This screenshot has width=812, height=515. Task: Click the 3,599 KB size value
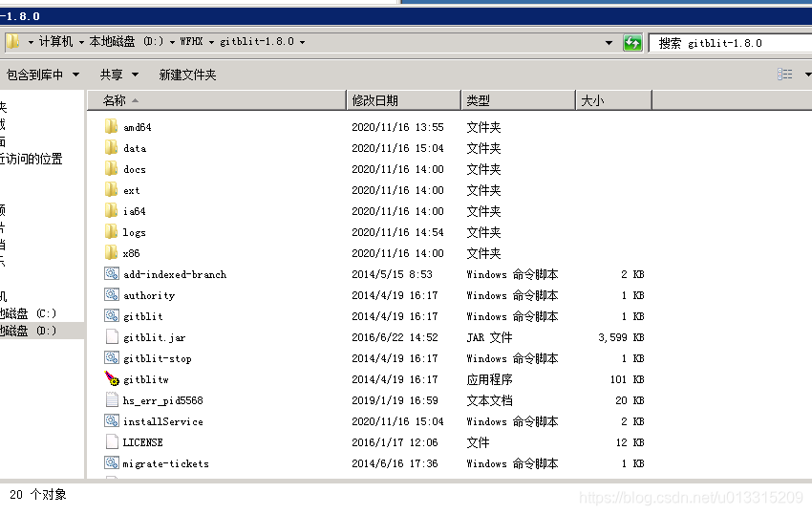pyautogui.click(x=622, y=337)
